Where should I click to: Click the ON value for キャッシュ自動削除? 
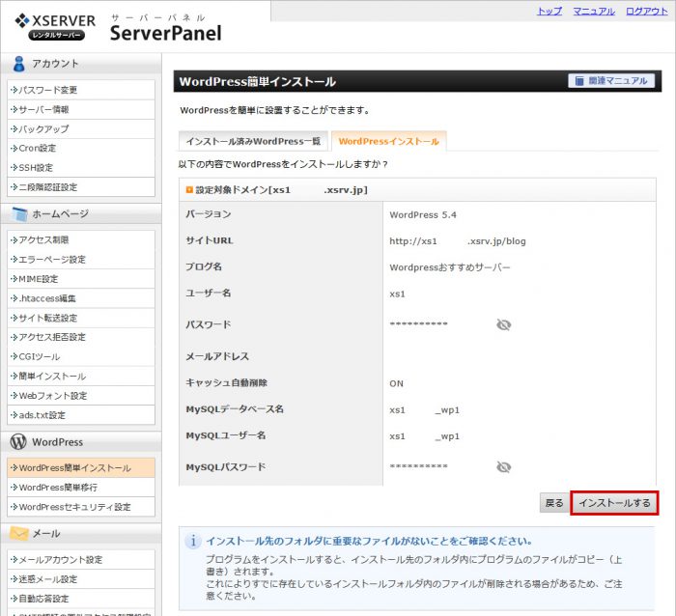(396, 383)
